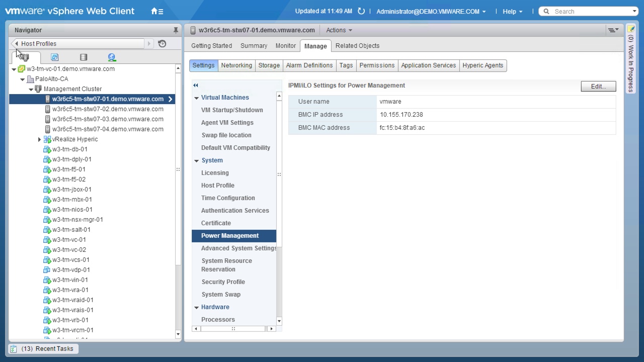
Task: Pin the Navigator panel
Action: [176, 30]
